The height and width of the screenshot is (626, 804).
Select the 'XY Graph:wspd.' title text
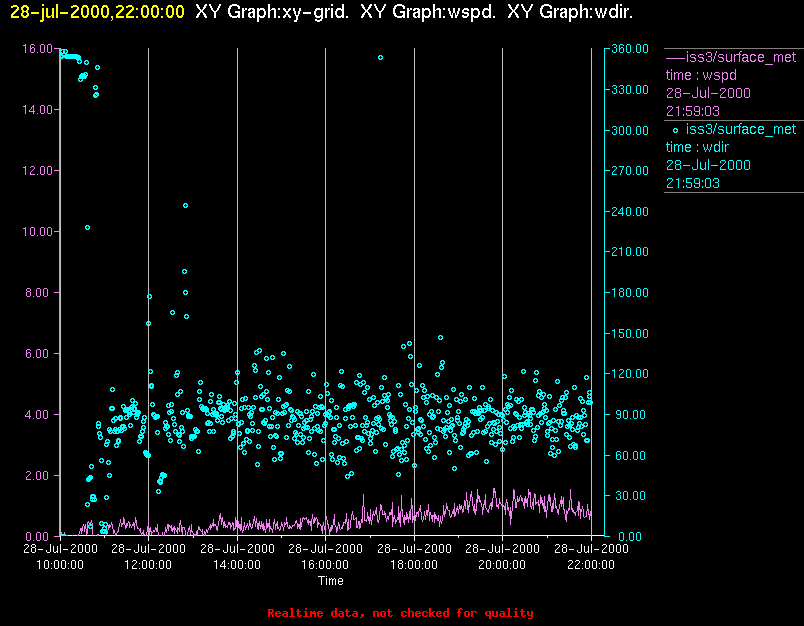[428, 12]
